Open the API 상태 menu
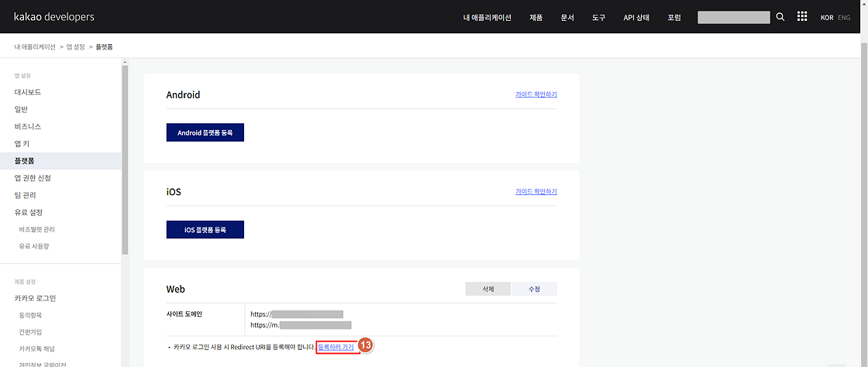The image size is (868, 367). 636,18
